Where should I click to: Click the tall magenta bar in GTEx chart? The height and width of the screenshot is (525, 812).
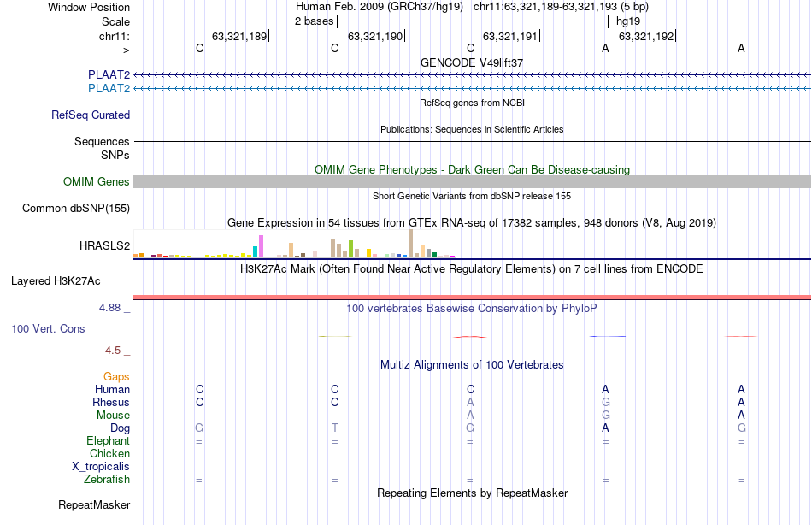coord(261,246)
